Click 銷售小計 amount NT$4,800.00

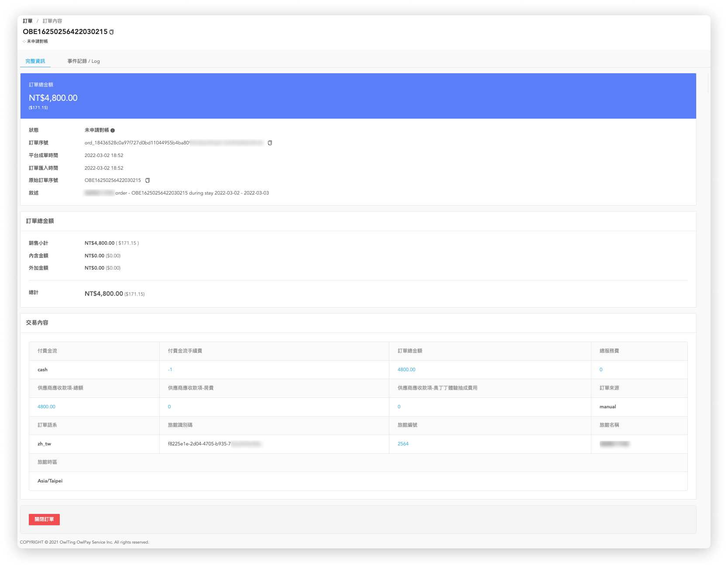(x=100, y=243)
